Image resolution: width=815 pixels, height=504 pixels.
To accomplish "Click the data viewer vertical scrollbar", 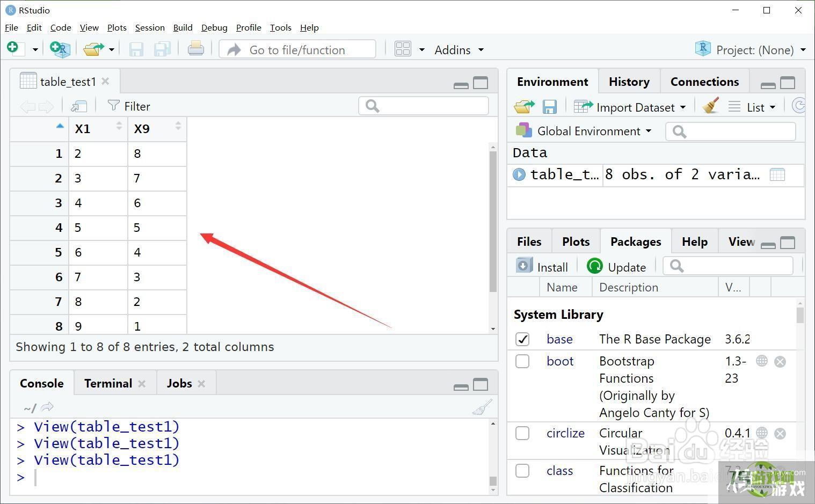I will pos(493,221).
